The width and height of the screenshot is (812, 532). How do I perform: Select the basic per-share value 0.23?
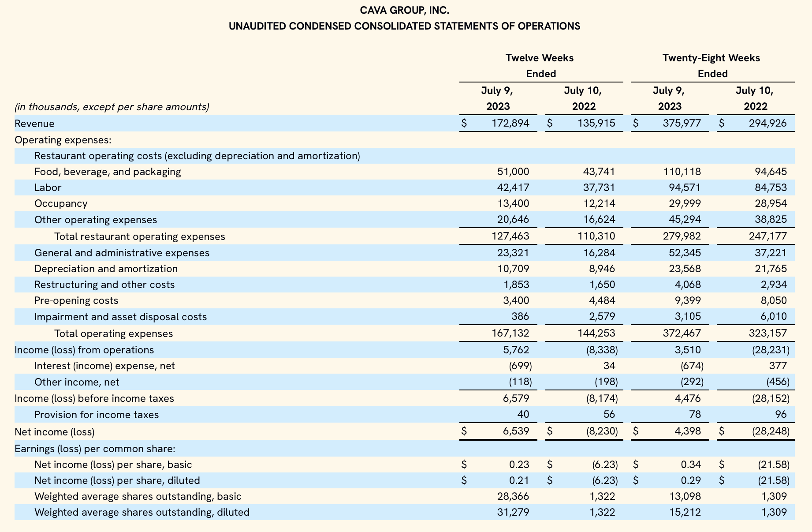coord(519,465)
